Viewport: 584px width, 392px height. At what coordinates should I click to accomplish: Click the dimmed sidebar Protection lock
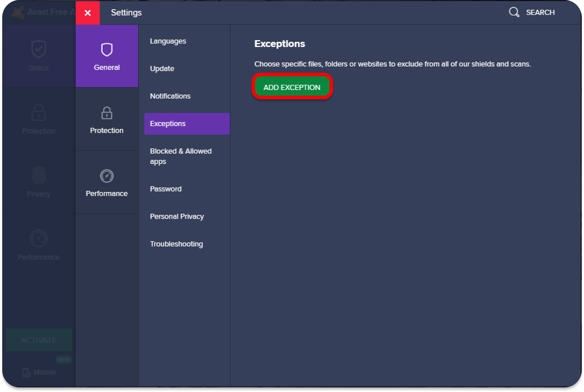pyautogui.click(x=39, y=112)
